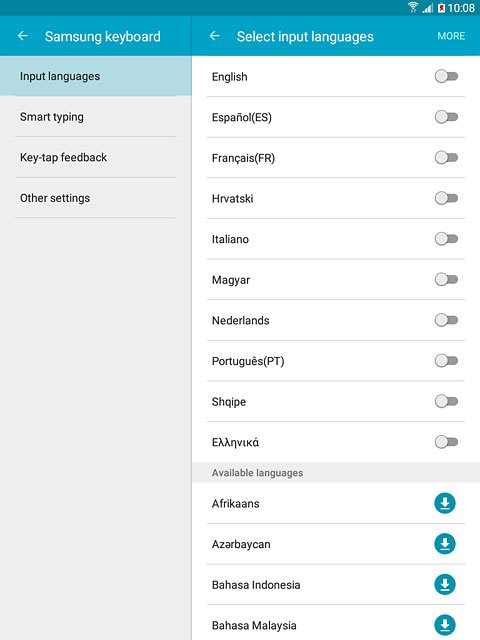
Task: Download the Bahasa Indonesia language pack
Action: coord(444,584)
